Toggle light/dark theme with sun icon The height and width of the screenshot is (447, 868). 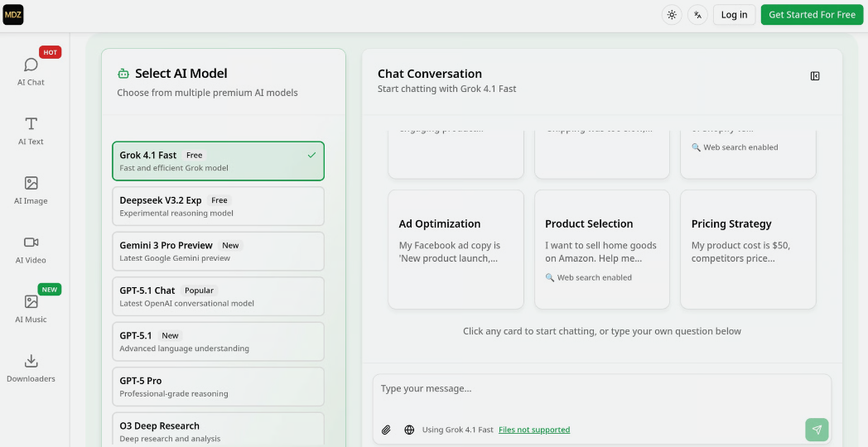click(x=672, y=15)
